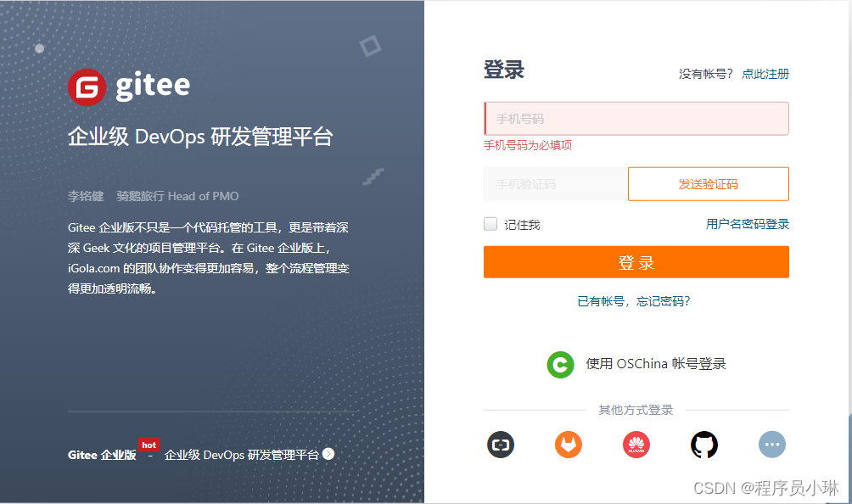Screen dimensions: 852x504
Task: Click the arrow icon beside Gitee 企业版 banner
Action: [x=328, y=454]
